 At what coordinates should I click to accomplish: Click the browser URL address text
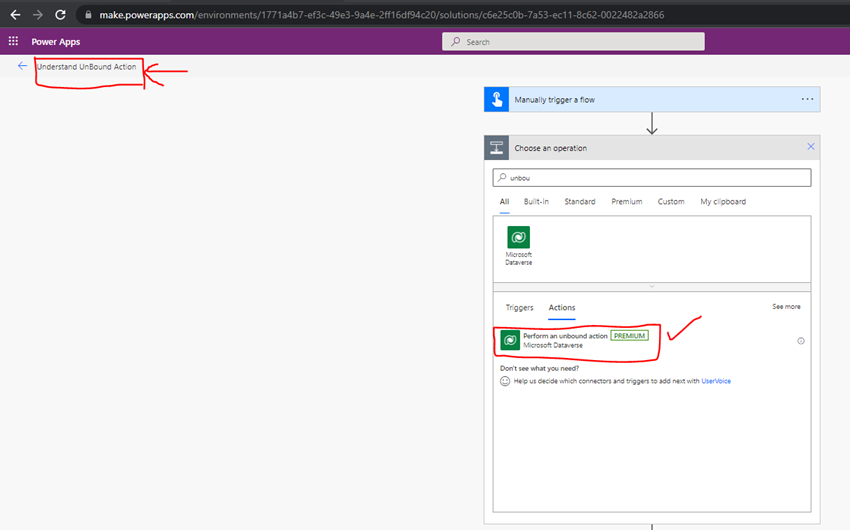382,15
